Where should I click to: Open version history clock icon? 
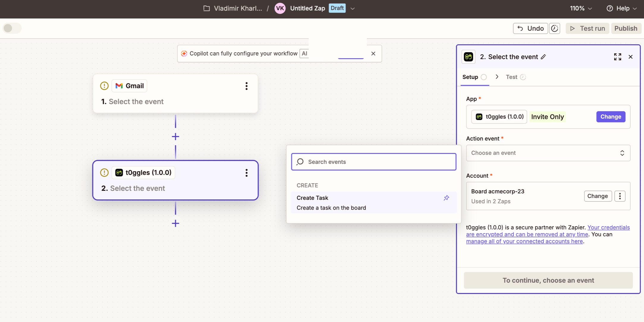tap(555, 29)
